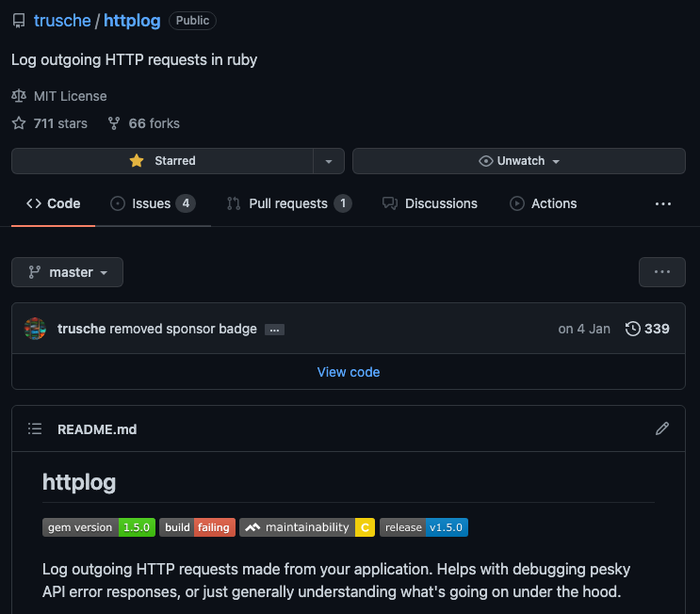This screenshot has height=614, width=700.
Task: Open the more repository tabs ellipsis menu
Action: click(663, 203)
